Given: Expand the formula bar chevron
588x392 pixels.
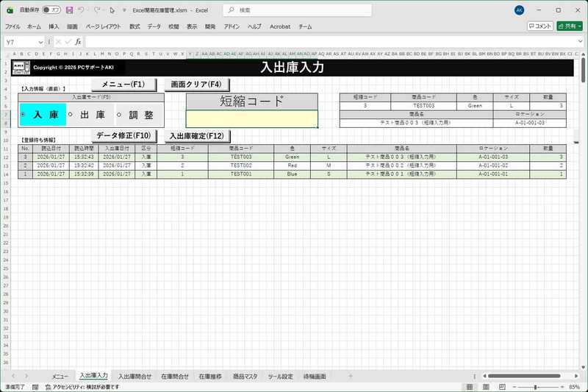Looking at the screenshot, I should pyautogui.click(x=581, y=43).
